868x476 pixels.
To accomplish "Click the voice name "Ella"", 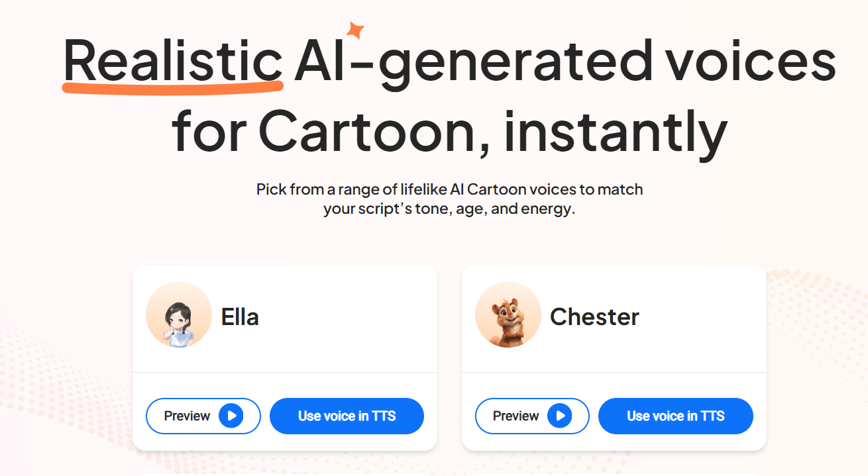I will coord(240,317).
